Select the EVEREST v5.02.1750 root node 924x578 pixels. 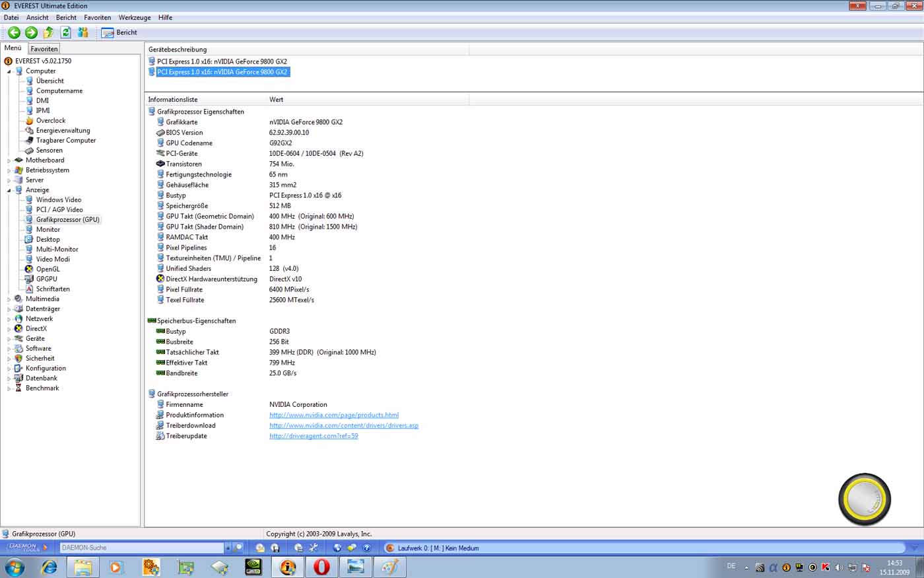(43, 61)
